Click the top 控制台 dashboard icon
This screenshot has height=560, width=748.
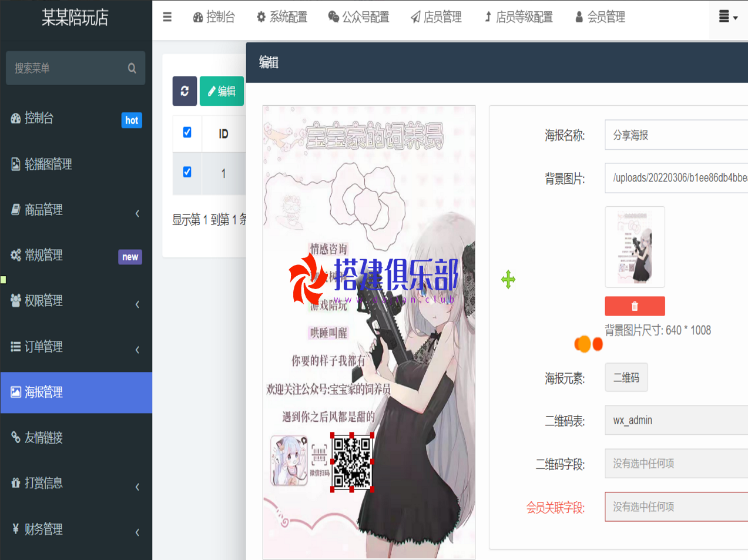pyautogui.click(x=198, y=17)
